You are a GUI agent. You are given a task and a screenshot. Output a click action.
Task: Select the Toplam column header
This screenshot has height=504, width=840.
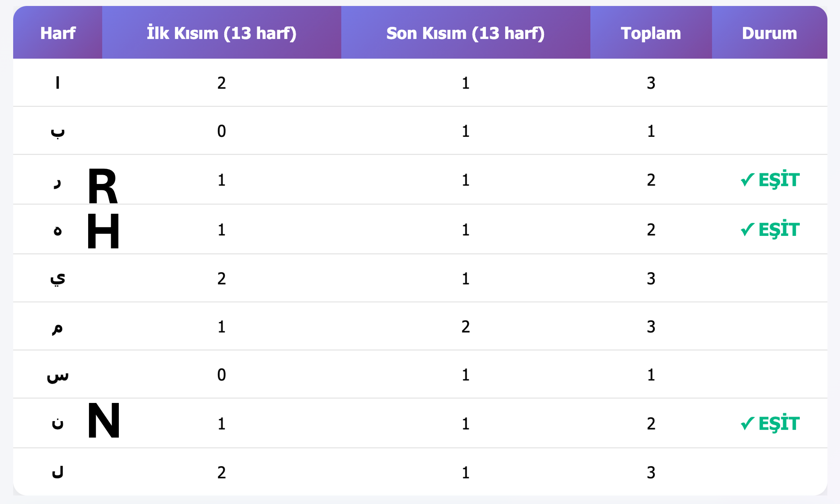[651, 33]
